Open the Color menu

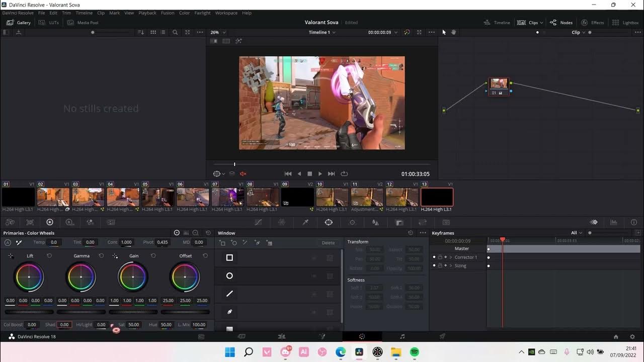point(185,13)
